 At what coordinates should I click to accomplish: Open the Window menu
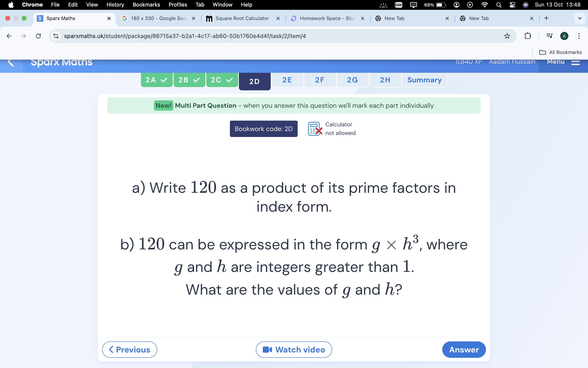pyautogui.click(x=222, y=5)
